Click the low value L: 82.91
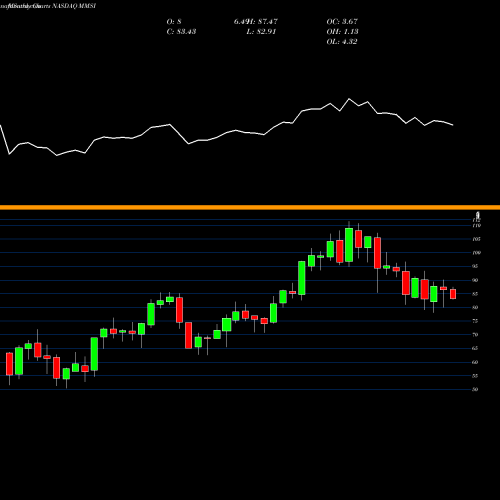The width and height of the screenshot is (500, 500). point(261,32)
